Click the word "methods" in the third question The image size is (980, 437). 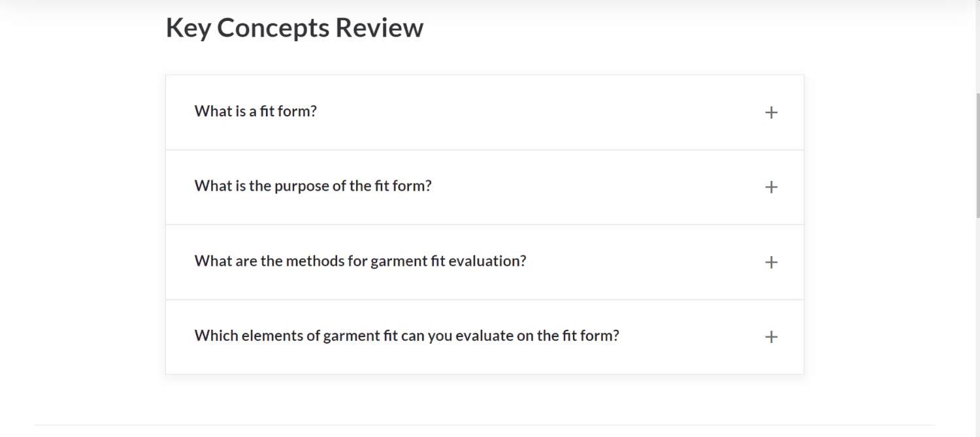(x=310, y=261)
